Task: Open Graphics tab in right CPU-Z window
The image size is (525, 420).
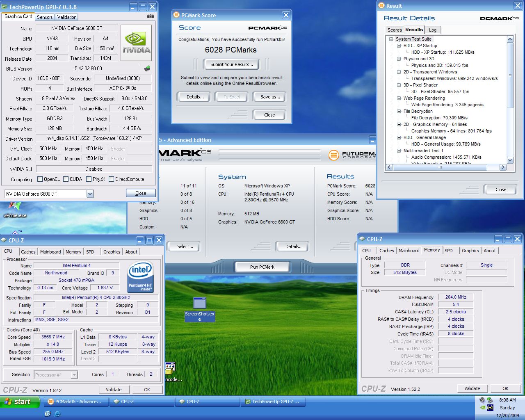Action: 470,251
